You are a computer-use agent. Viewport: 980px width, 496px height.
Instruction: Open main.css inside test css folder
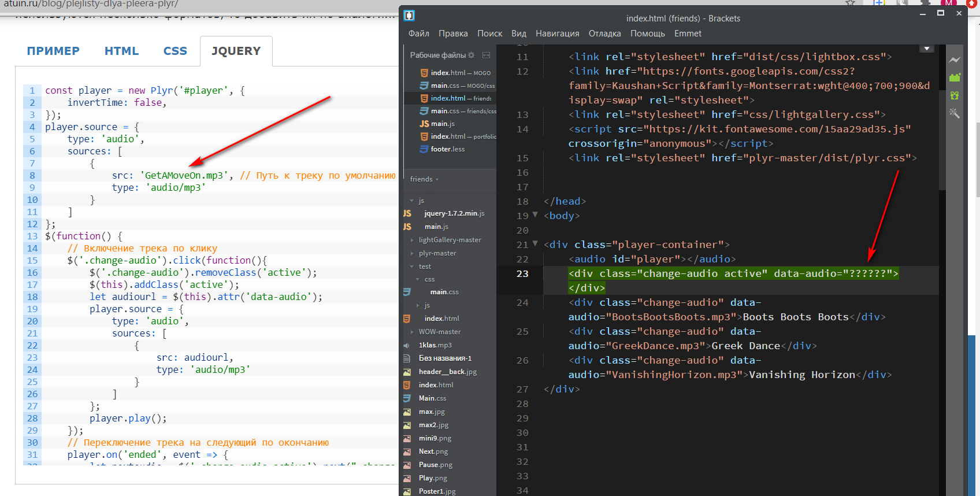444,292
